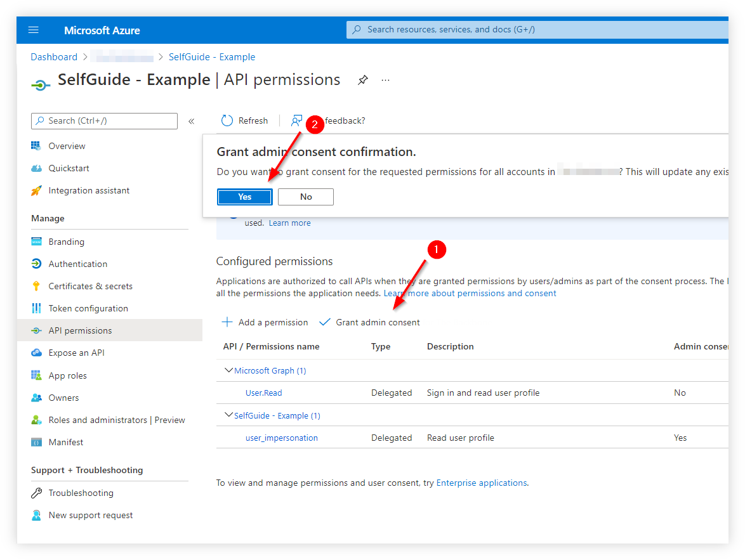Collapse the sidebar using the double chevron

[191, 120]
